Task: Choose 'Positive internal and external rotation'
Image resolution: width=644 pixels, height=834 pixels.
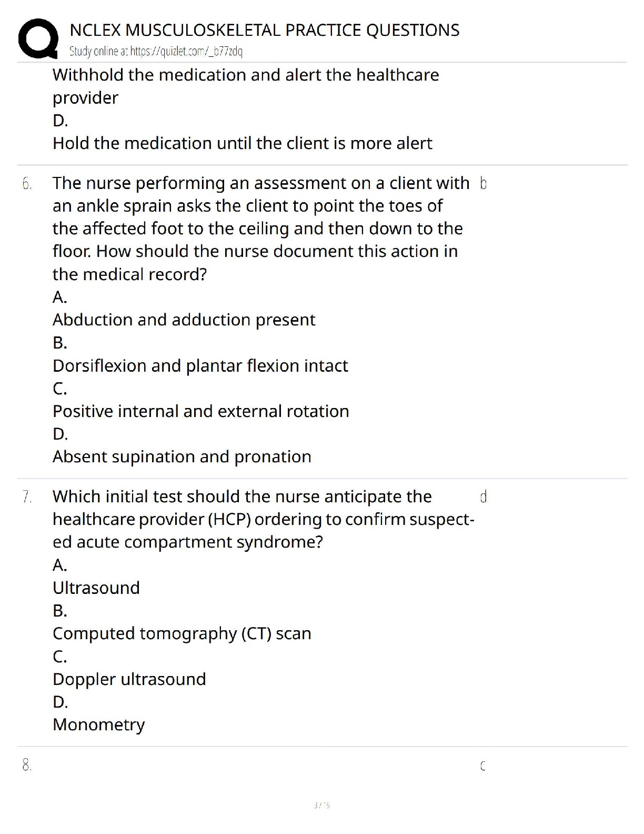Action: (x=200, y=411)
